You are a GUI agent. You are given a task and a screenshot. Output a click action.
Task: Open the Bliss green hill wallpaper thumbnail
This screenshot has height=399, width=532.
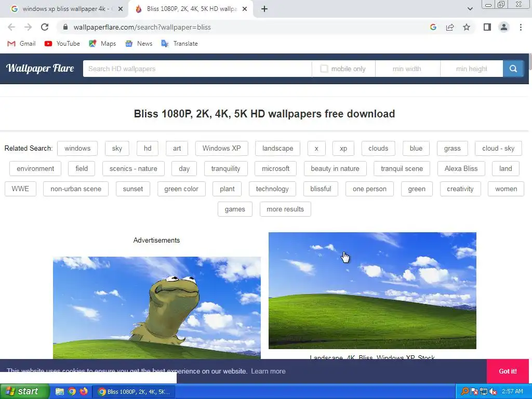point(372,290)
